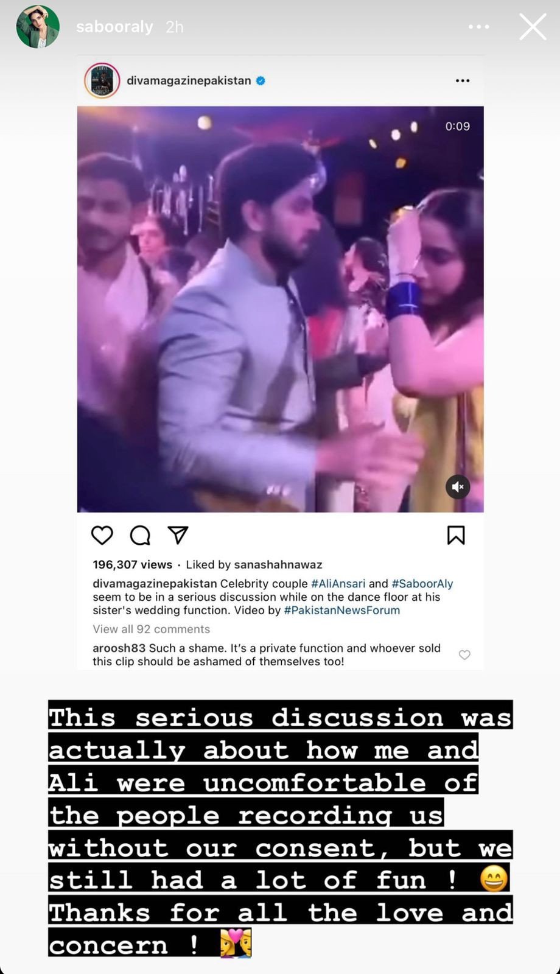Viewport: 560px width, 974px height.
Task: Unmute the video with speaker icon
Action: pos(458,486)
